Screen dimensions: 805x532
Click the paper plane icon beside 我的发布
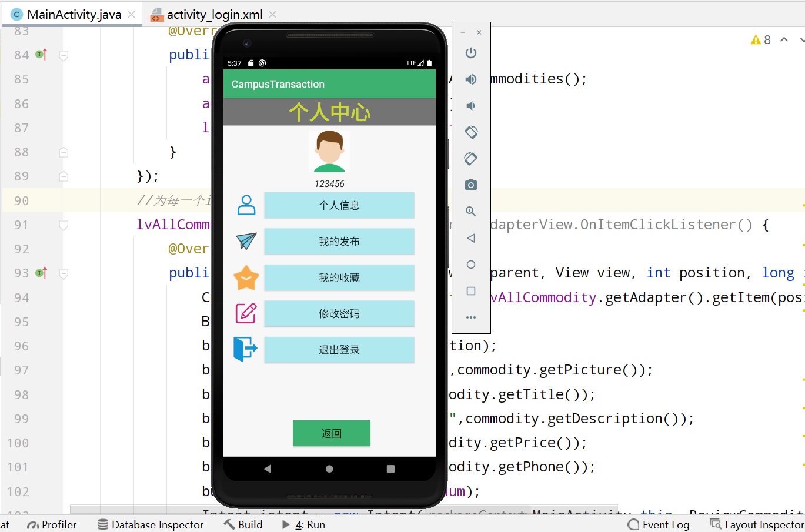[x=246, y=241]
